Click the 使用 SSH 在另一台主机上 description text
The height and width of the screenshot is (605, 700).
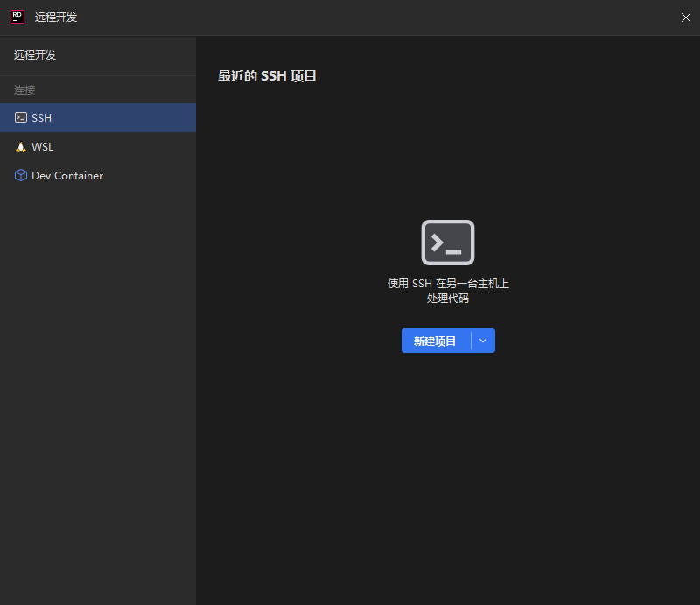[x=448, y=284]
